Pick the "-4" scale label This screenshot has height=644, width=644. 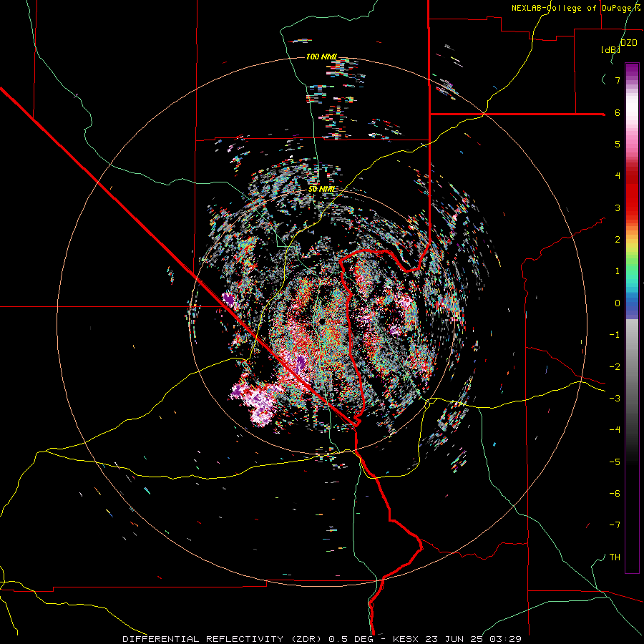point(615,430)
